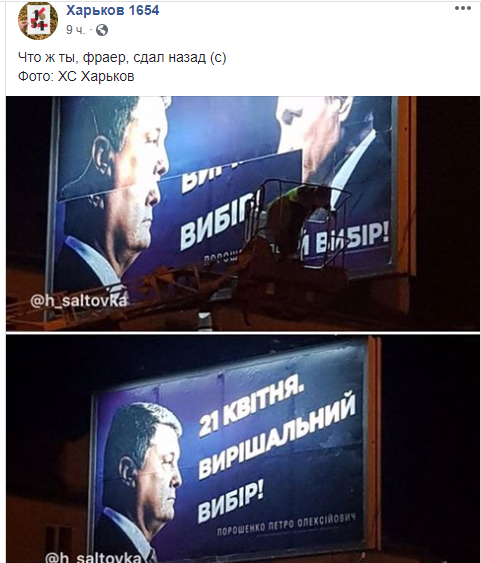The width and height of the screenshot is (481, 563).
Task: Open the bottom 21 квітня billboard photo
Action: tap(243, 448)
